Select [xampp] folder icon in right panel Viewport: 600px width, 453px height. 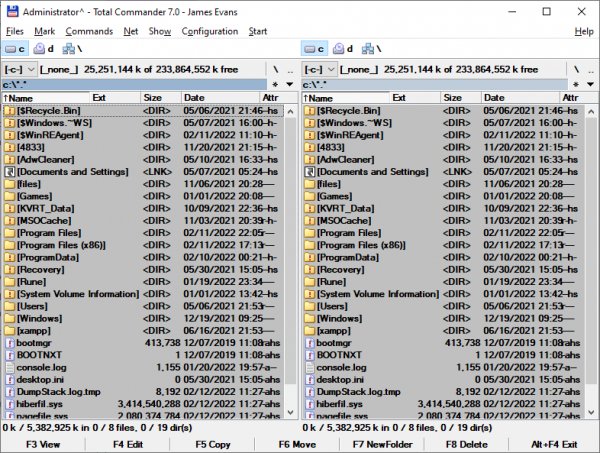pos(309,331)
